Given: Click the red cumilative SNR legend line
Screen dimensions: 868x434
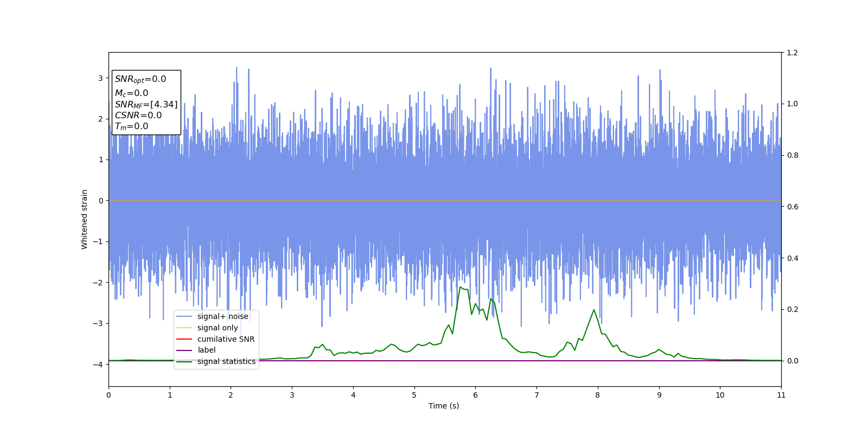Looking at the screenshot, I should click(x=184, y=339).
